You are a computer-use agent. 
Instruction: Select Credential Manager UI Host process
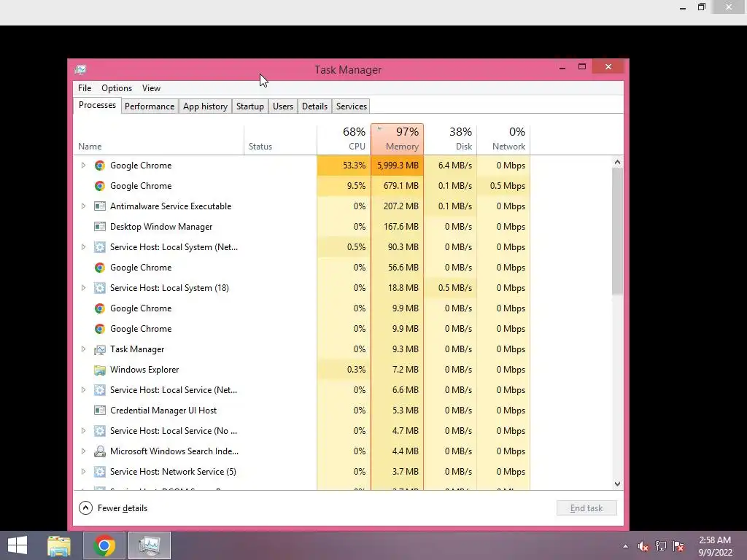pos(302,411)
